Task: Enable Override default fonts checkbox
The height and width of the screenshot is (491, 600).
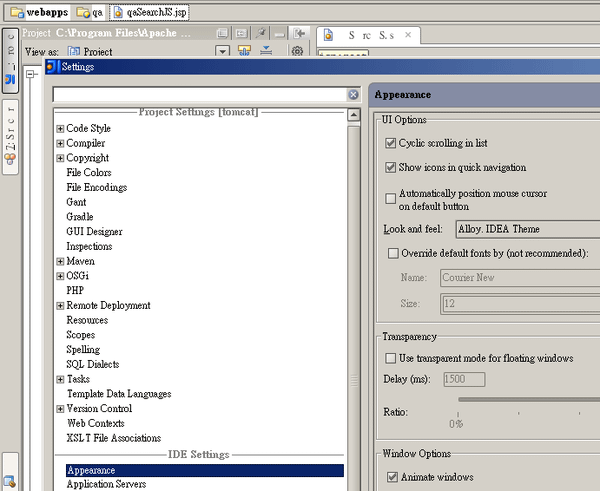Action: point(393,253)
